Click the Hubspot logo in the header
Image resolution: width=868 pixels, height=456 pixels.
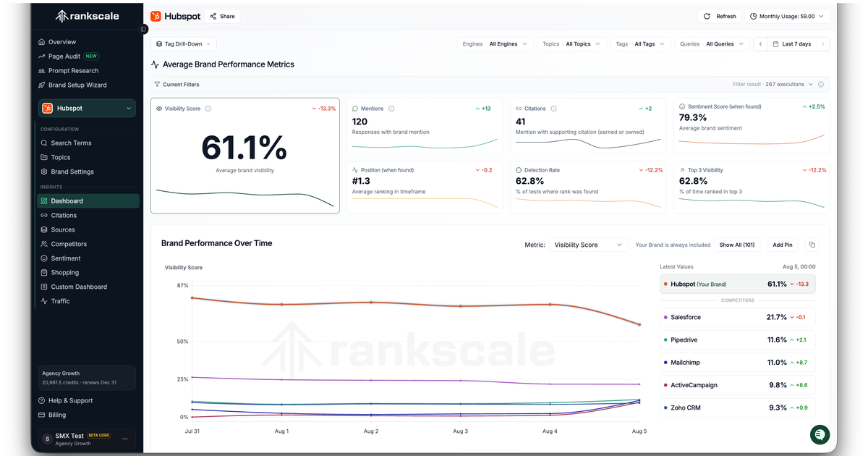click(156, 16)
